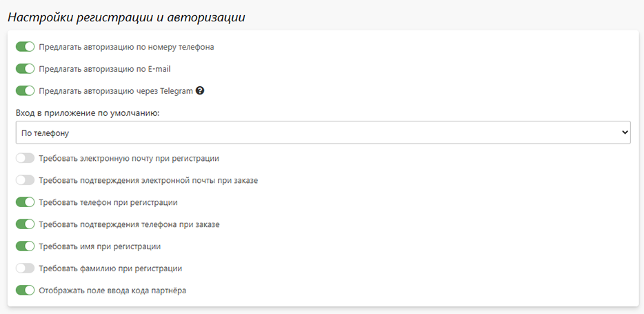Turn off the require phone at registration switch
644x314 pixels.
[x=25, y=202]
